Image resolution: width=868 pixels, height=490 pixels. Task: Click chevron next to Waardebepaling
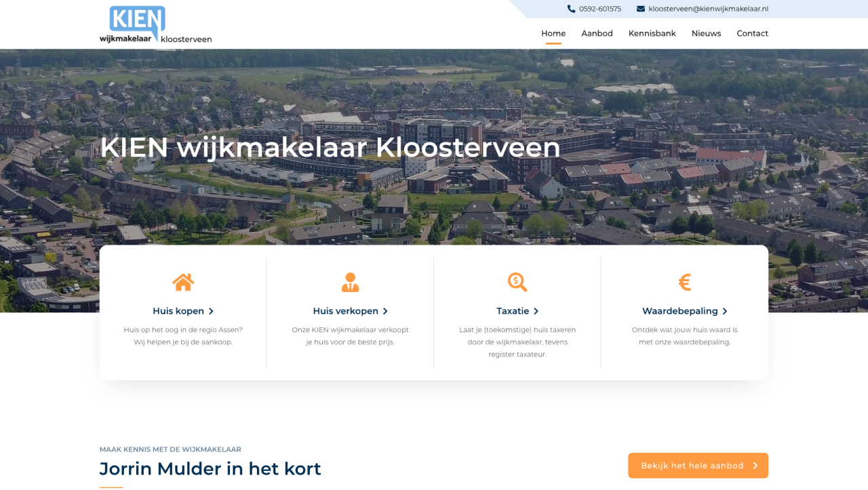coord(725,311)
